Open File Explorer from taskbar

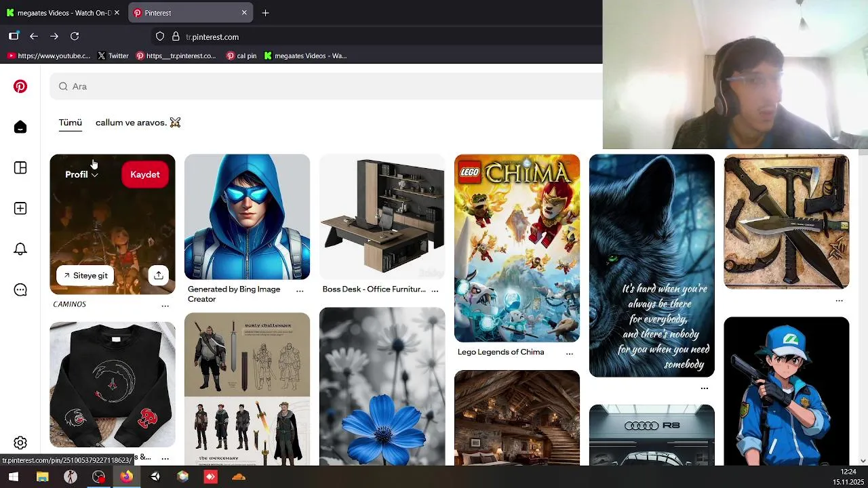pos(42,477)
